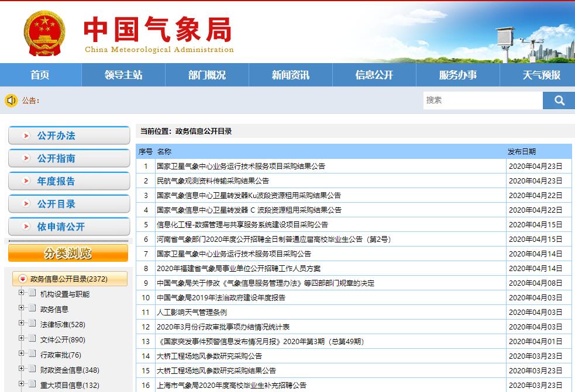The width and height of the screenshot is (575, 392).
Task: Open the 公开指南 sidebar button
Action: (69, 158)
